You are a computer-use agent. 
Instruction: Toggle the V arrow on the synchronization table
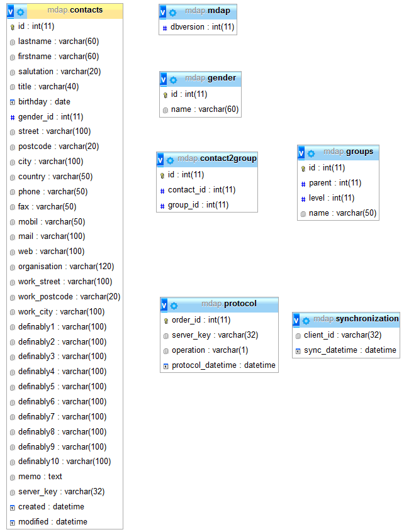click(x=297, y=321)
